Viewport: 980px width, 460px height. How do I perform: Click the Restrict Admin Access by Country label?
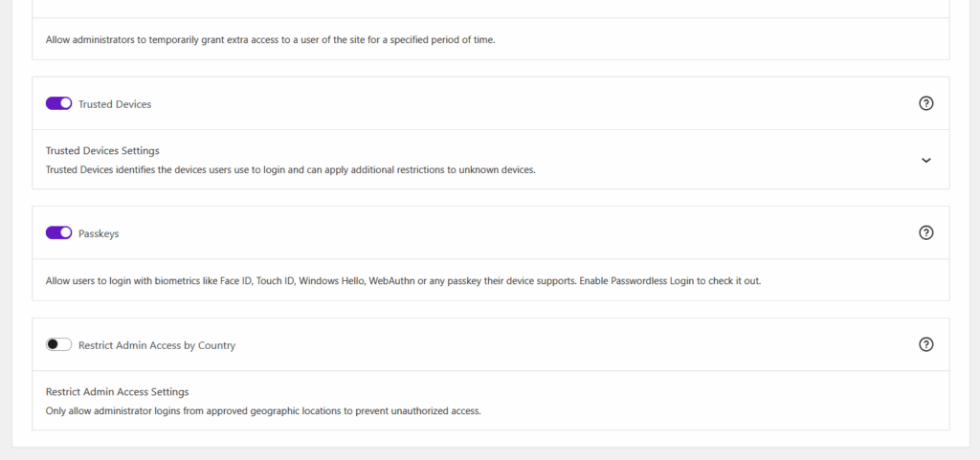click(157, 345)
